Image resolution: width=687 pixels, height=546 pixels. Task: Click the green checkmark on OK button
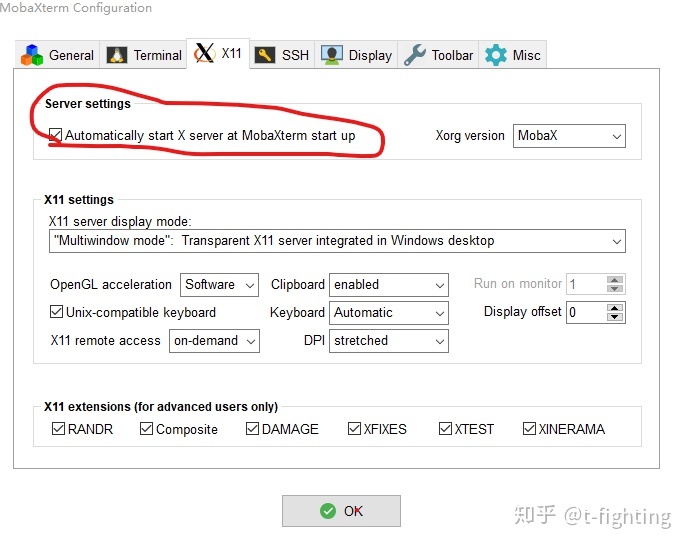click(328, 511)
